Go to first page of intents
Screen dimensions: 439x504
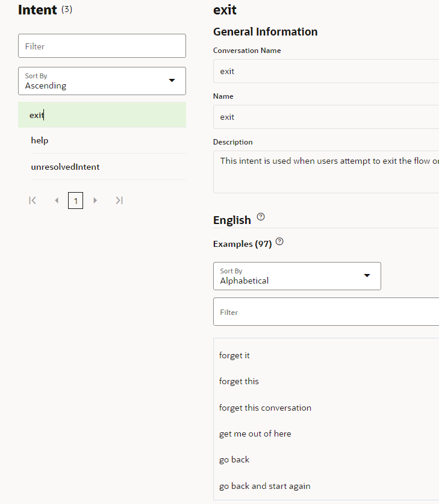(33, 201)
